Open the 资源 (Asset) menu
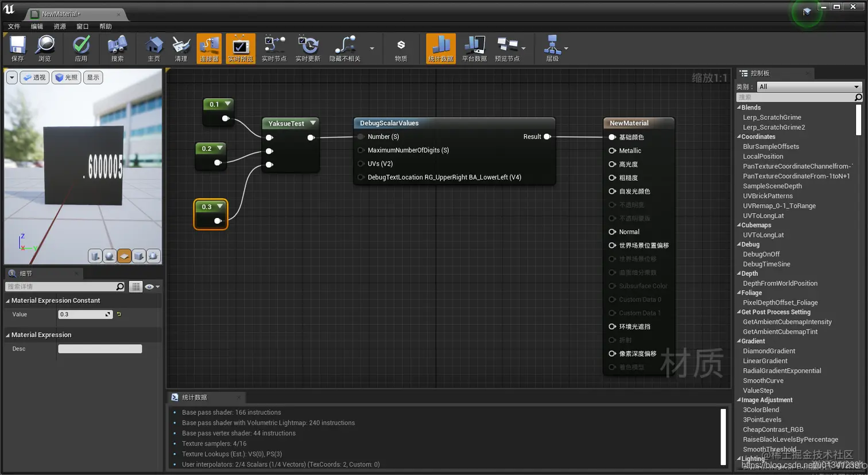This screenshot has height=475, width=868. click(60, 26)
